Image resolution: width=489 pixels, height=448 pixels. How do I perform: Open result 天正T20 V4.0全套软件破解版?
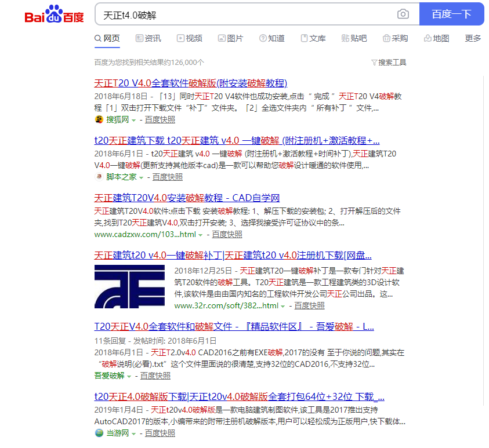coord(190,83)
